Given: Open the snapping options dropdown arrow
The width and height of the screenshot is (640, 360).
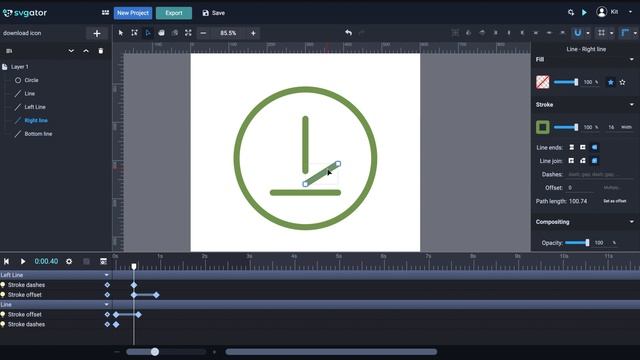Looking at the screenshot, I should click(x=588, y=33).
